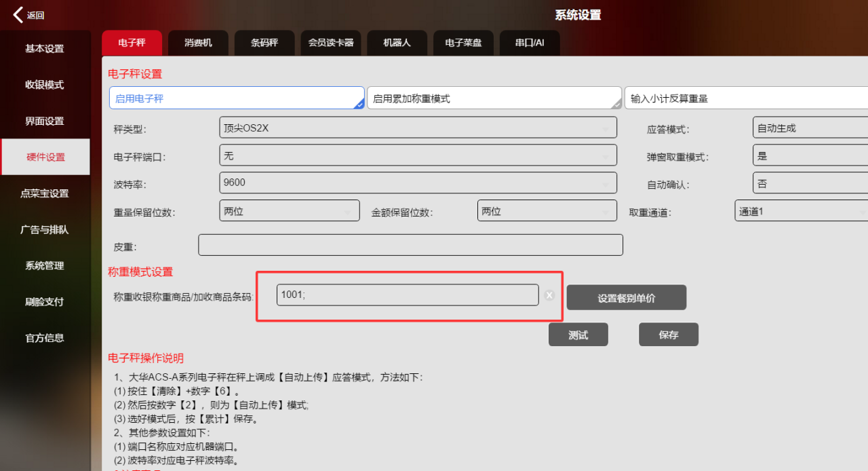This screenshot has height=471, width=868.
Task: Select 刷脸支付 in the sidebar
Action: coord(45,302)
